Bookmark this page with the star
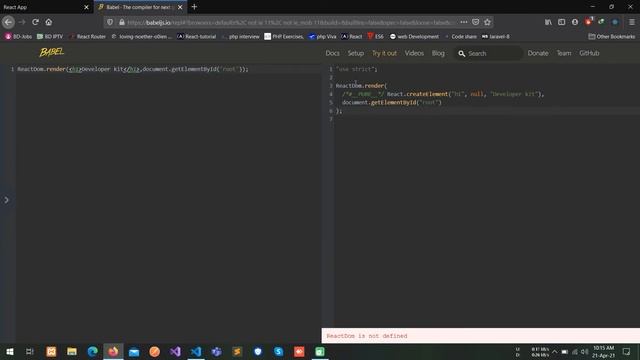 click(487, 22)
